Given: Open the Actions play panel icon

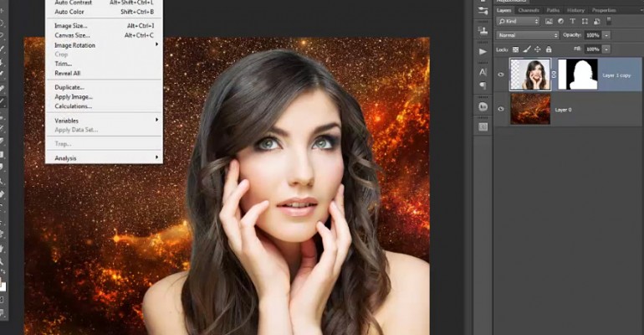Looking at the screenshot, I should 483,51.
